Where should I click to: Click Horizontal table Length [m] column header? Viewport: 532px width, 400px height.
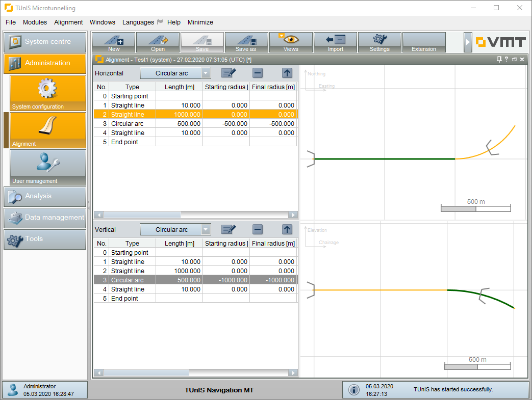(179, 87)
